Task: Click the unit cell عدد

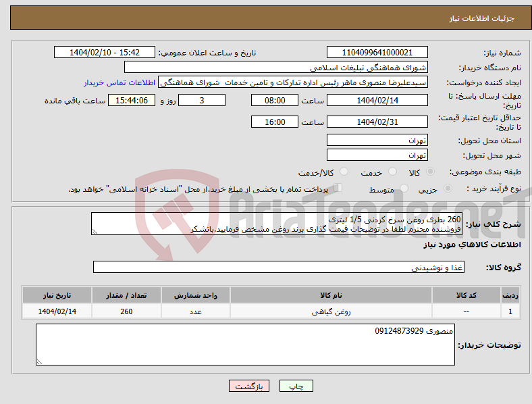Action: 196,311
